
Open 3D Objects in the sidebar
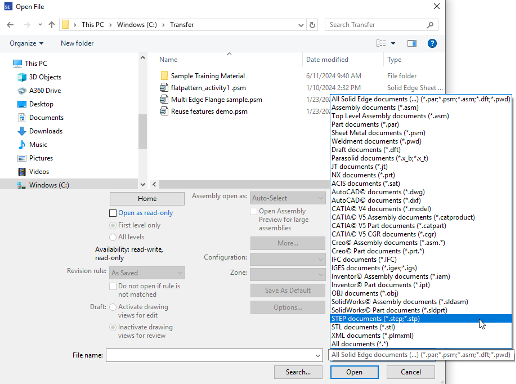[x=45, y=77]
